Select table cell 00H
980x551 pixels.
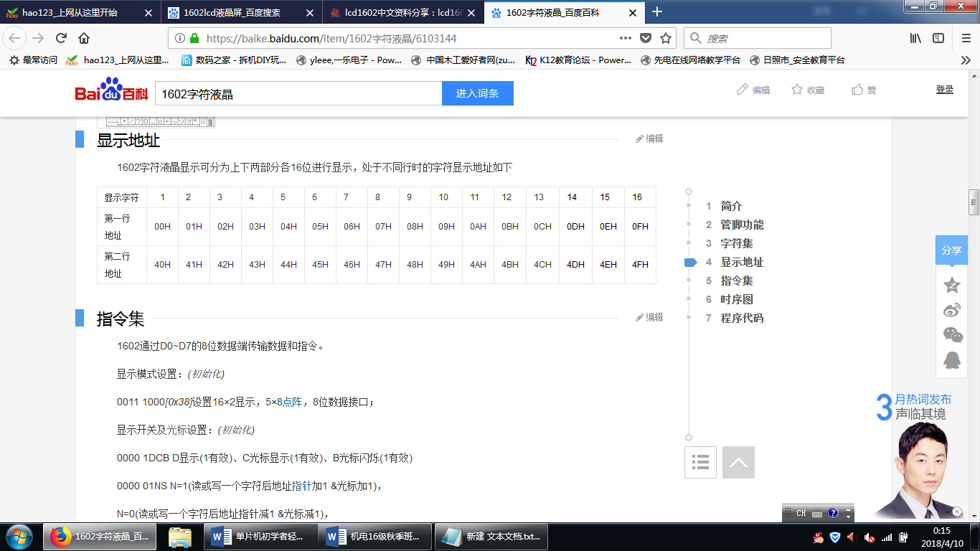pos(163,227)
